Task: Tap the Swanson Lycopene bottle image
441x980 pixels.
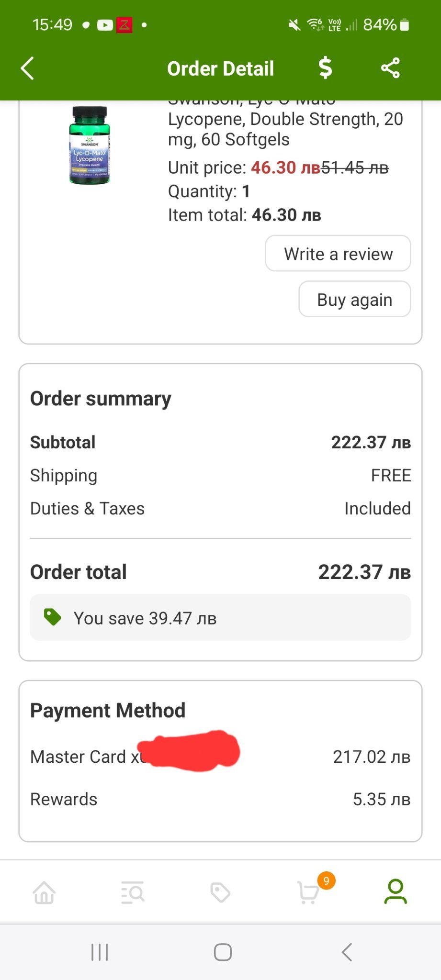Action: [x=90, y=145]
